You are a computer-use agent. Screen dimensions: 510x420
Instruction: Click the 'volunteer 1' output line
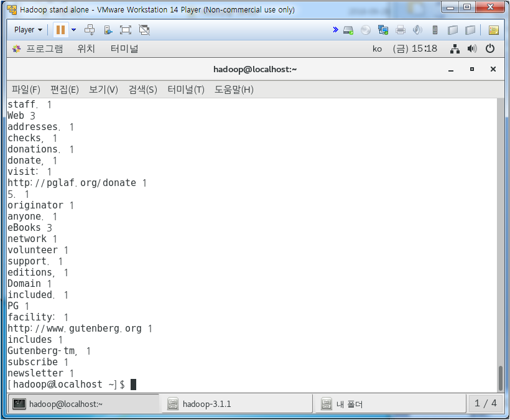38,250
